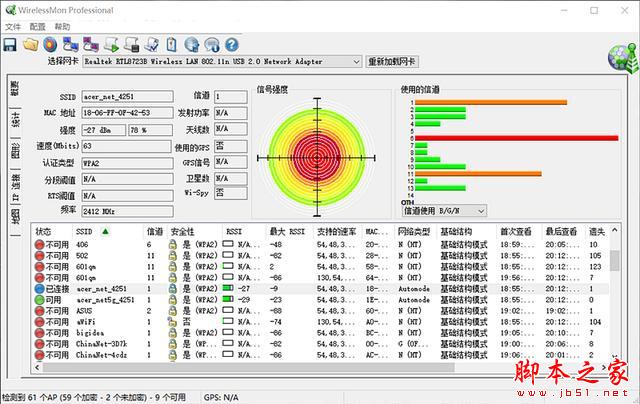Viewport: 640px width, 404px height.
Task: Sort the list by 最大 RSSI column header
Action: coord(289,232)
